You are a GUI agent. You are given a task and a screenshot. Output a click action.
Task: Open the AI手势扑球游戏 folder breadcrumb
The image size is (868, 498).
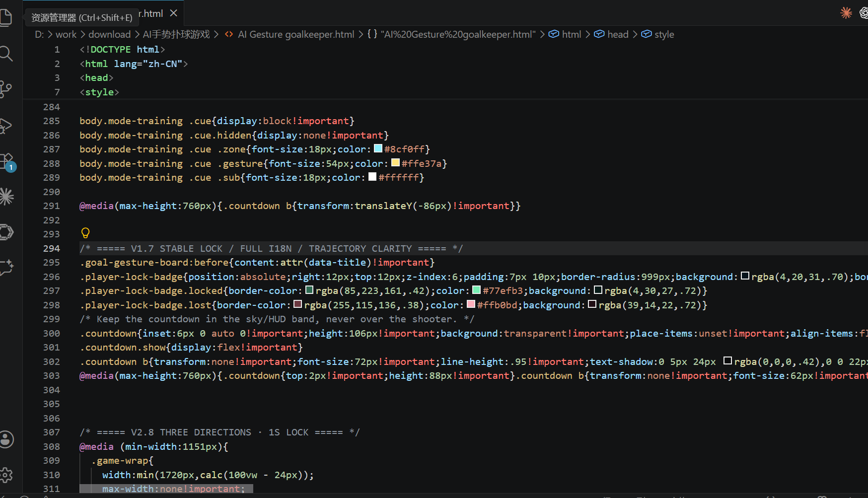[176, 34]
